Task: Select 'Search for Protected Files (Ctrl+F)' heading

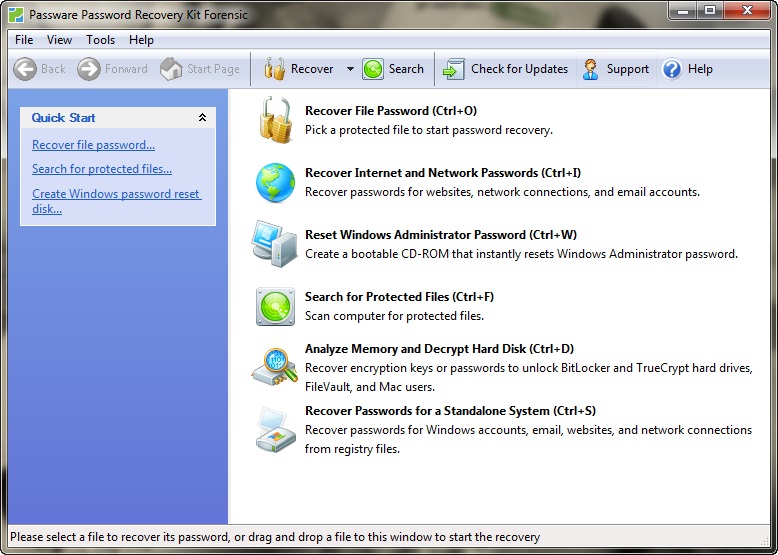Action: (399, 297)
